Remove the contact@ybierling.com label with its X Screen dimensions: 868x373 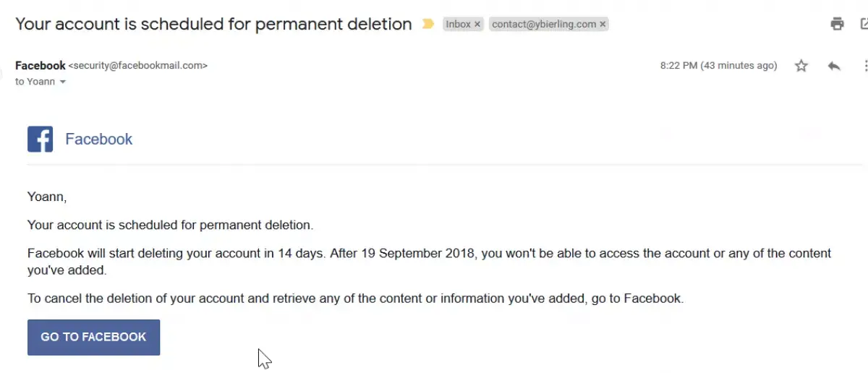coord(603,24)
